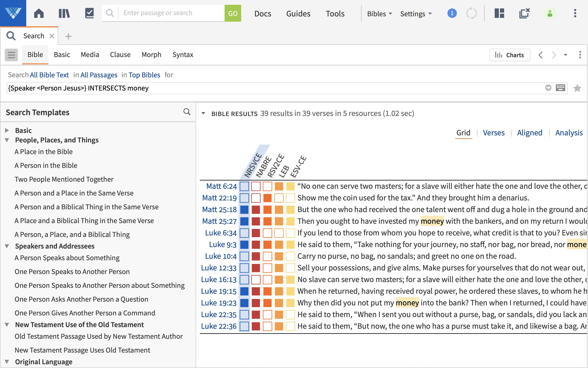Switch results to Analysis view
Screen dimensions: 588x368
(x=569, y=133)
